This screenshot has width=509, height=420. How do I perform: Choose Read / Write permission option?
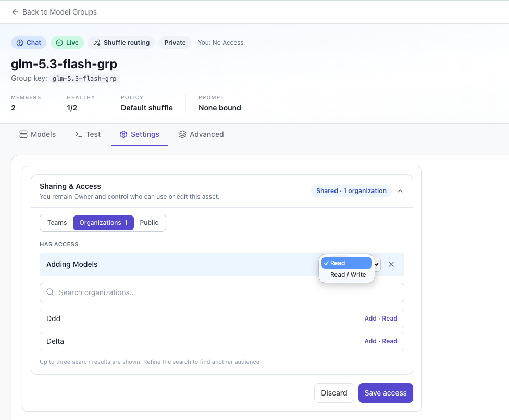pos(346,275)
